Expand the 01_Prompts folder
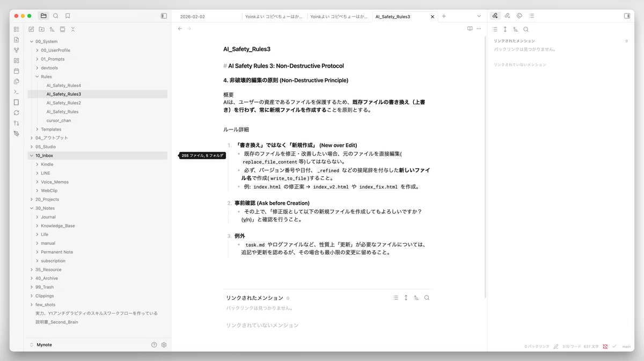Image resolution: width=644 pixels, height=361 pixels. click(x=37, y=59)
